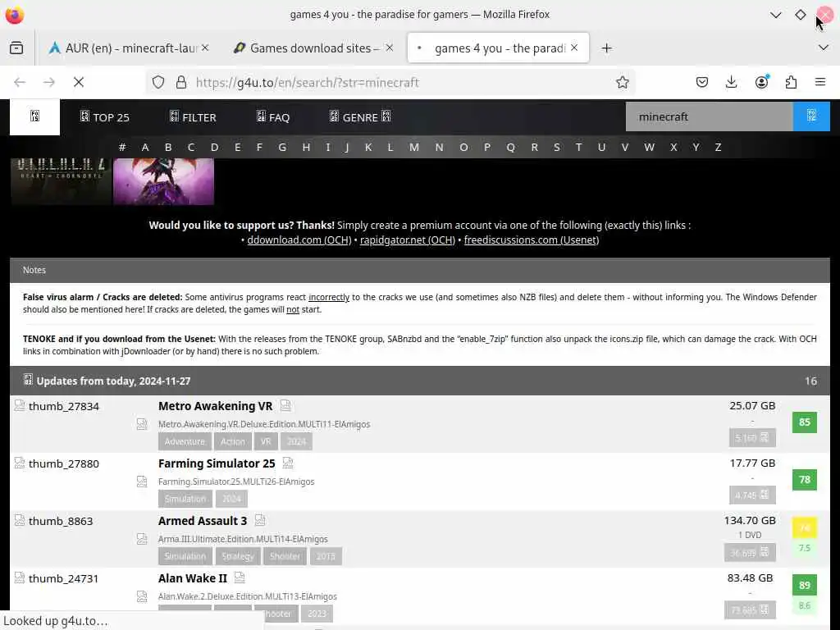Open the Downloads panel icon
The height and width of the screenshot is (630, 840).
coord(731,82)
